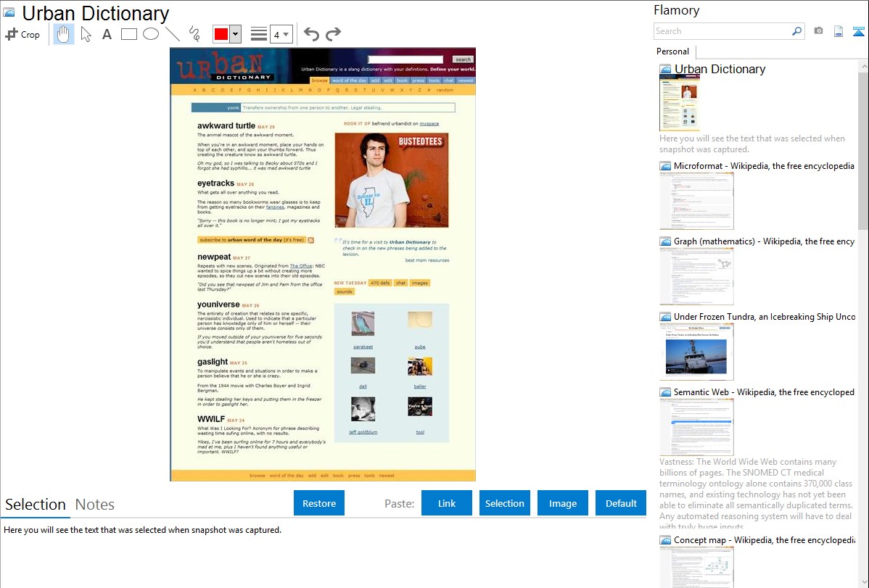Open the Personal tab
Image resolution: width=869 pixels, height=588 pixels.
[x=673, y=51]
